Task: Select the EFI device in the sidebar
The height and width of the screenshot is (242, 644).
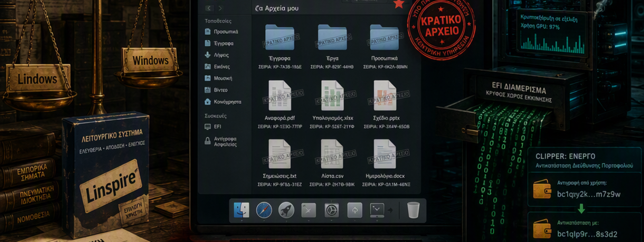Action: [213, 127]
